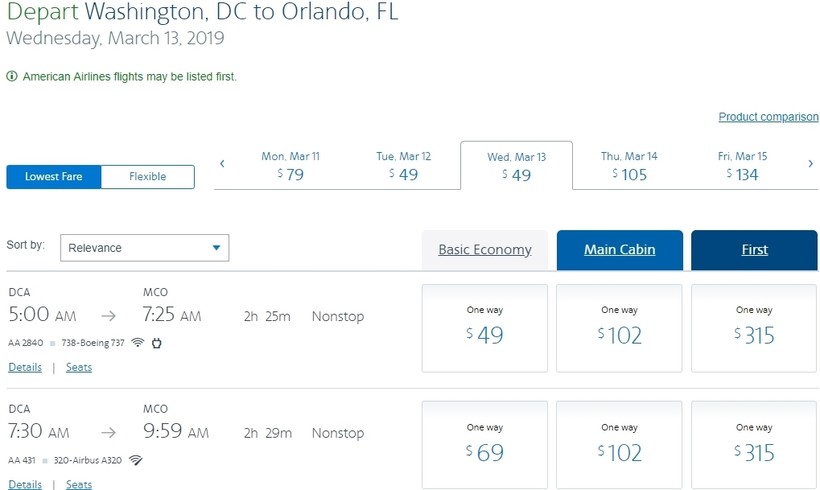The image size is (820, 490).
Task: Open Details for the 5:00 AM flight
Action: [x=25, y=367]
